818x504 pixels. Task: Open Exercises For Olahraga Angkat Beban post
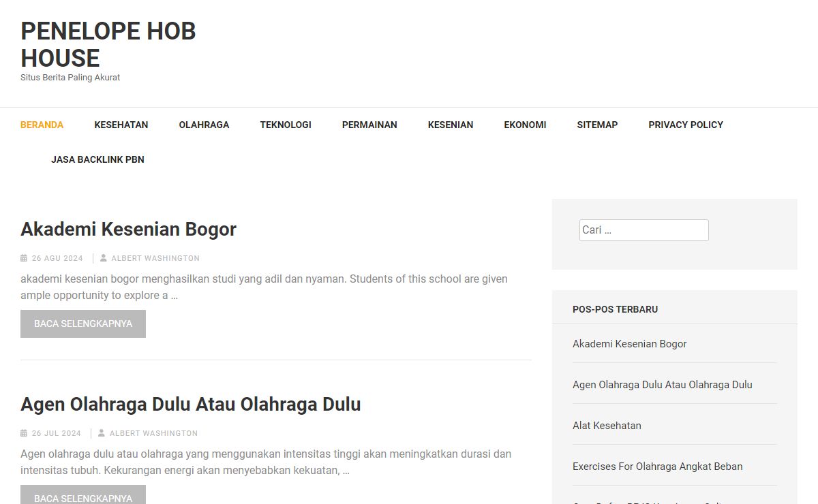658,467
